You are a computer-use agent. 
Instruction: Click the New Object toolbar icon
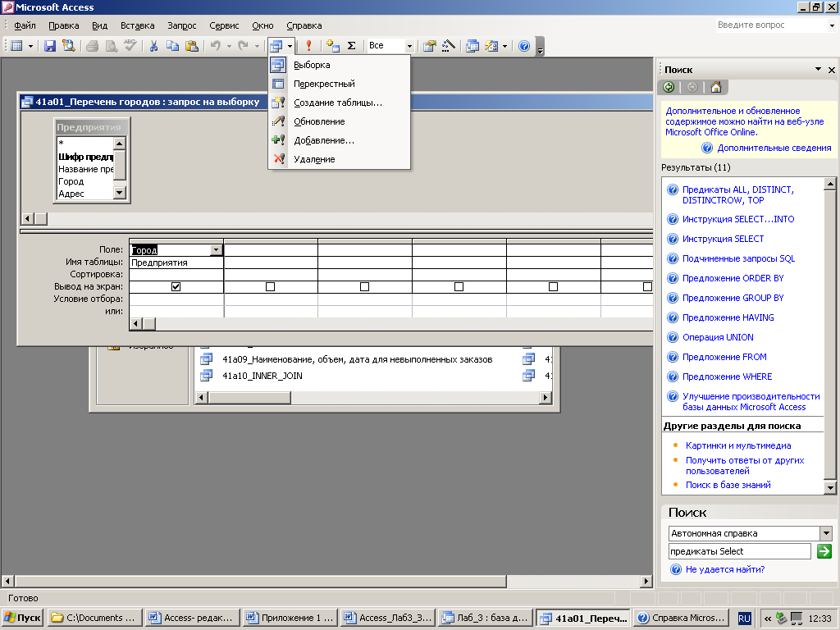coord(491,46)
